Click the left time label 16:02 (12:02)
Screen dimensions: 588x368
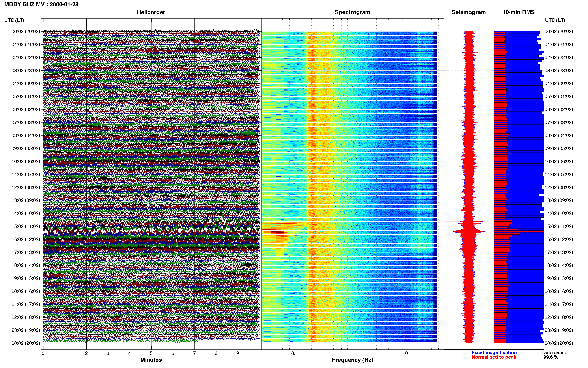click(x=26, y=239)
